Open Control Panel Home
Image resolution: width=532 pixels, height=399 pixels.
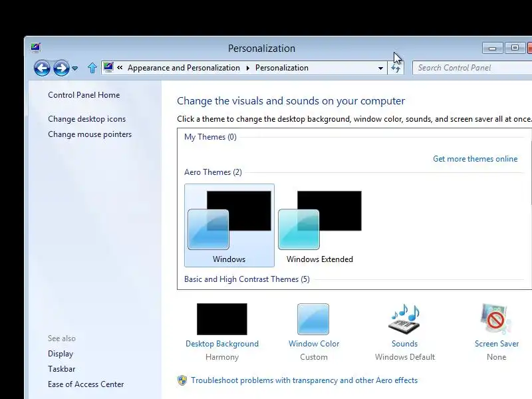[x=84, y=95]
